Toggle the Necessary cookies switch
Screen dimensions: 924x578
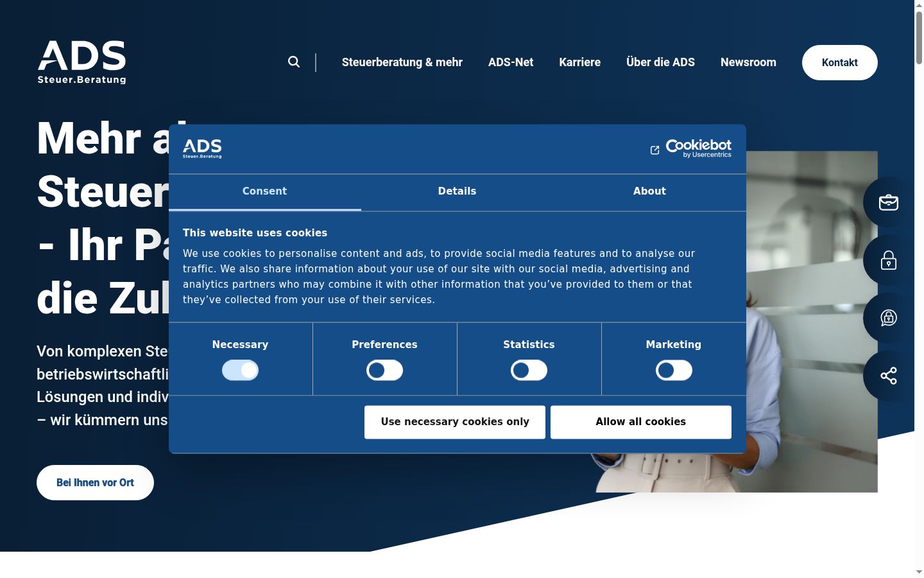coord(240,370)
